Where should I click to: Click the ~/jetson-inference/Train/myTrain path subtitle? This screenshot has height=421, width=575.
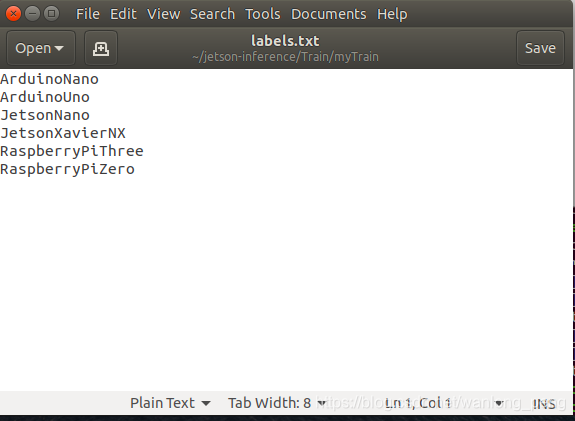pos(285,57)
